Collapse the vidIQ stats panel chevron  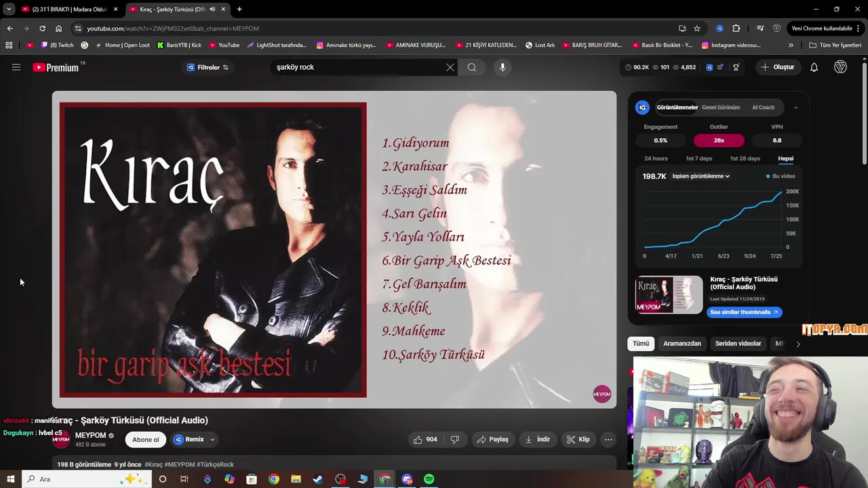coord(796,107)
